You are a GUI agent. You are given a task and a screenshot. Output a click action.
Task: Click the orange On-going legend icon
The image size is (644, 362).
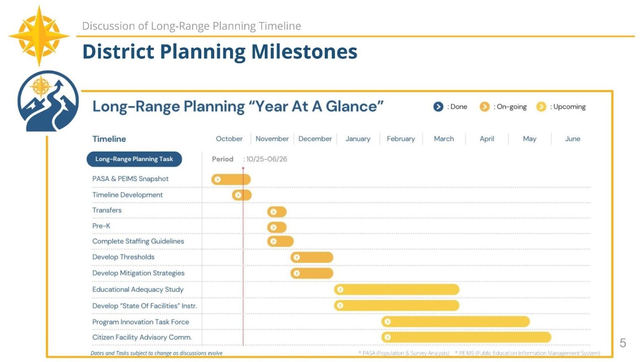click(484, 107)
